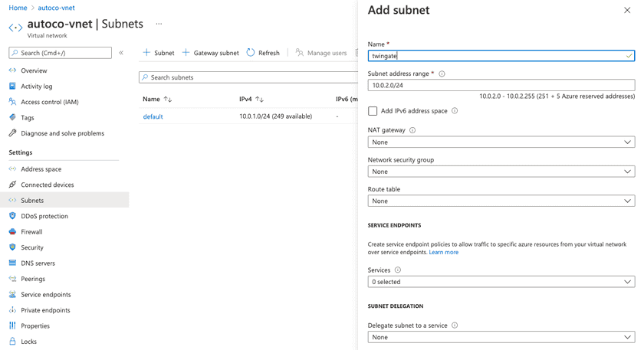Expand the Route table dropdown
Screen dimensions: 644x350
pyautogui.click(x=501, y=201)
